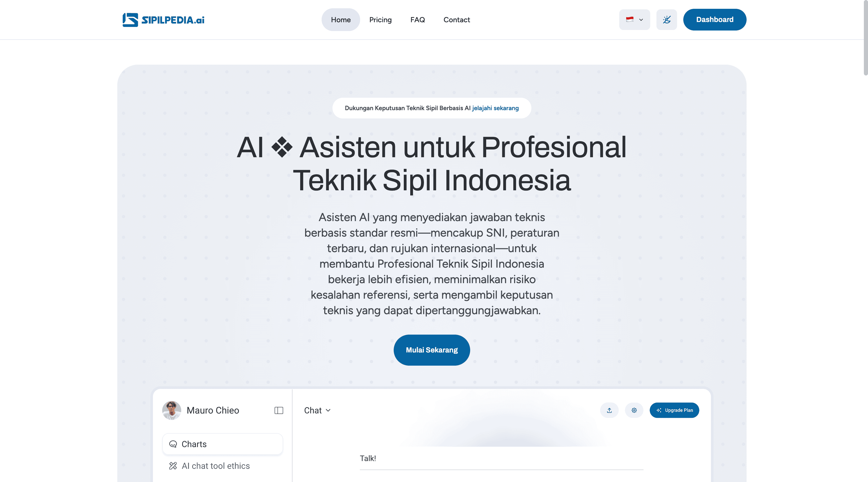Open the Contact nav link
This screenshot has height=482, width=868.
(x=456, y=20)
